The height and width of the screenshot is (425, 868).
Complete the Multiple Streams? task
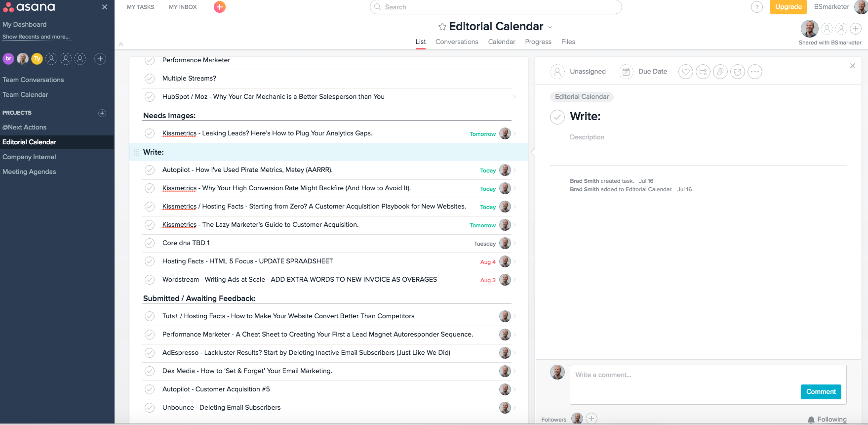[150, 79]
